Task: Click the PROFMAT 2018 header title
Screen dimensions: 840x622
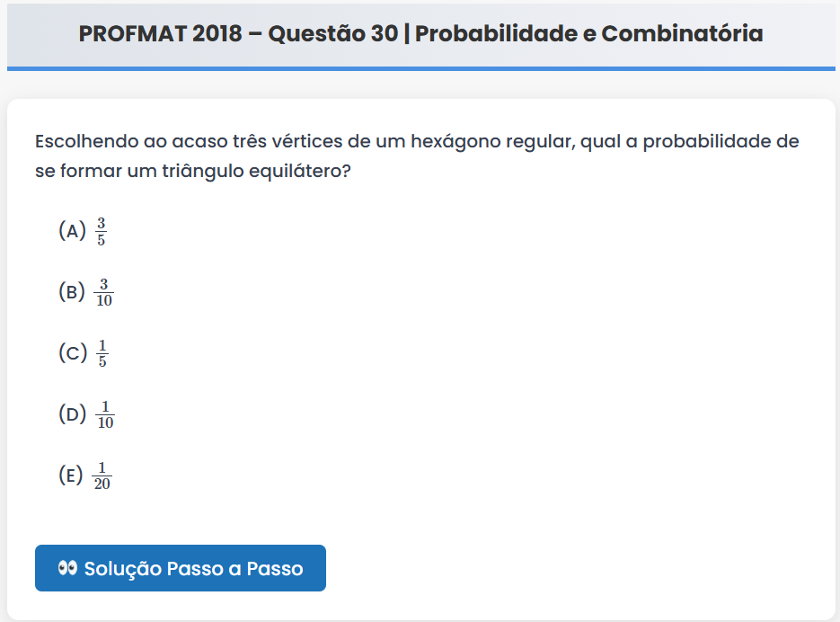Action: coord(160,34)
